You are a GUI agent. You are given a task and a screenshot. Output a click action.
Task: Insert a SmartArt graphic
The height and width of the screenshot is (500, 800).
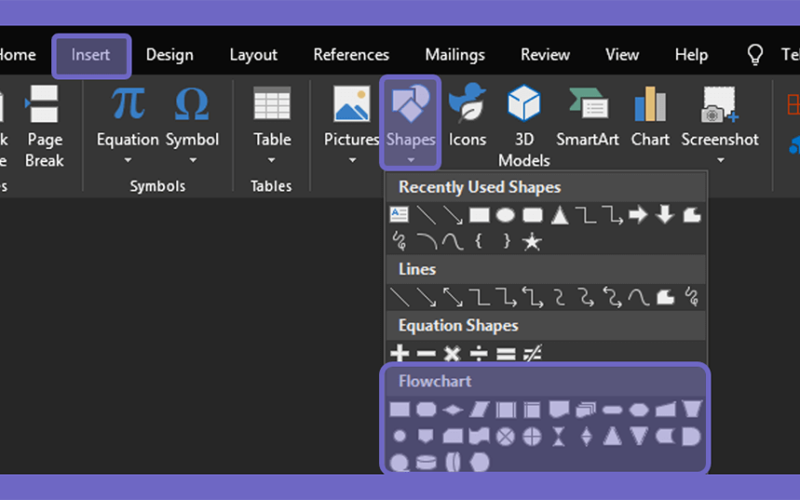[587, 116]
